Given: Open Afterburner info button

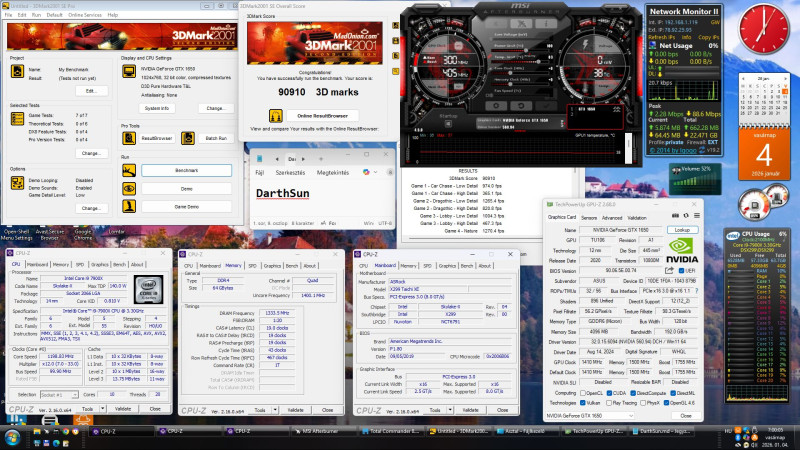Looking at the screenshot, I should coord(546,23).
